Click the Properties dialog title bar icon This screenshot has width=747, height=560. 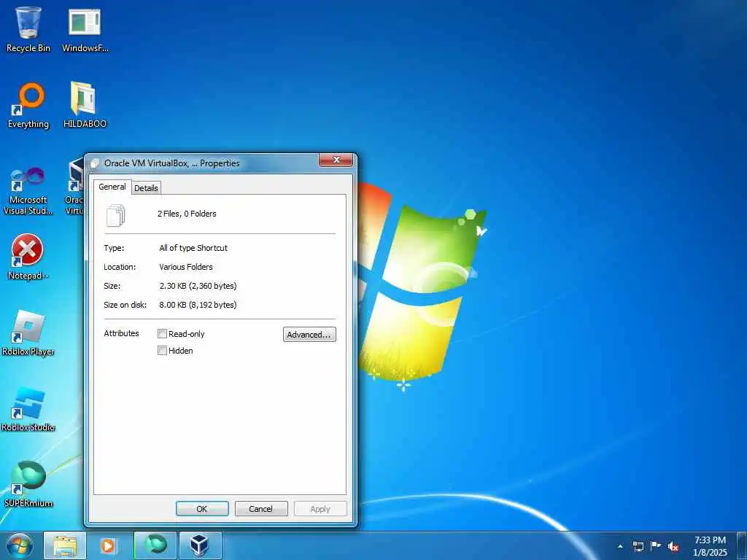[x=95, y=163]
